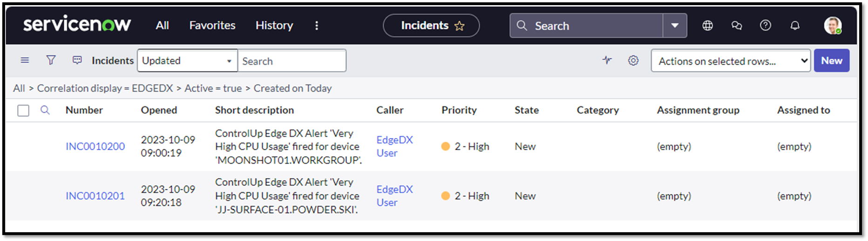This screenshot has width=868, height=241.
Task: Click the column search magnifier icon
Action: [45, 110]
